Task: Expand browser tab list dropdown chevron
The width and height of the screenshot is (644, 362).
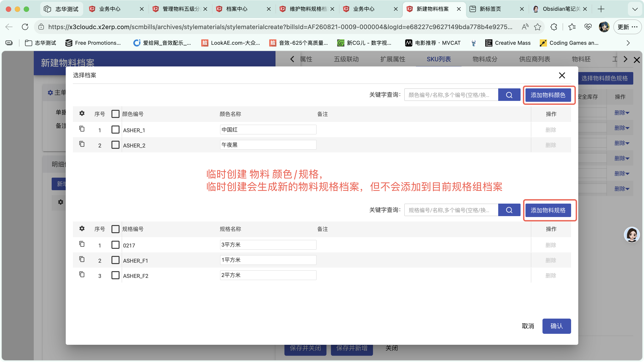Action: coord(635,9)
